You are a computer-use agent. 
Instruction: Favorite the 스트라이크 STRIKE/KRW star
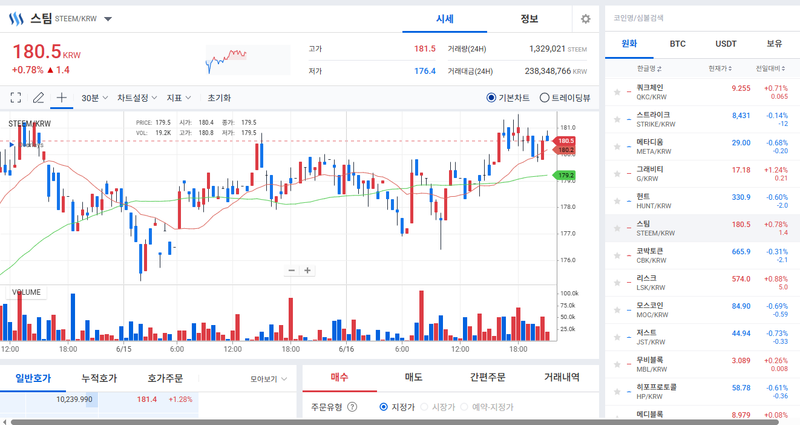click(x=617, y=119)
